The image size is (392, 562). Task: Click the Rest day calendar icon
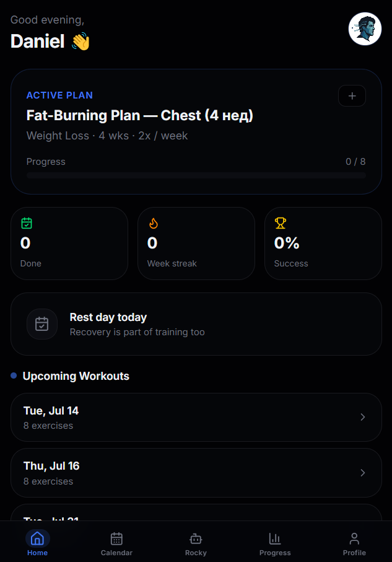42,324
